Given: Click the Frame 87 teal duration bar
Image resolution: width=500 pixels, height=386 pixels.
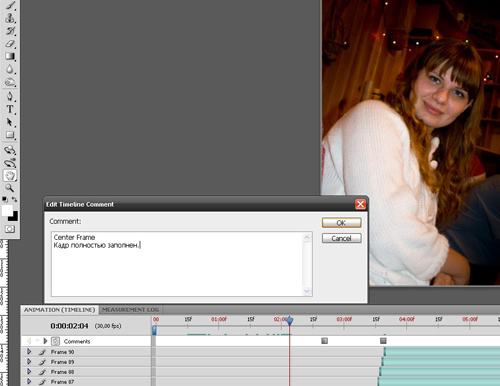Looking at the screenshot, I should [439, 382].
